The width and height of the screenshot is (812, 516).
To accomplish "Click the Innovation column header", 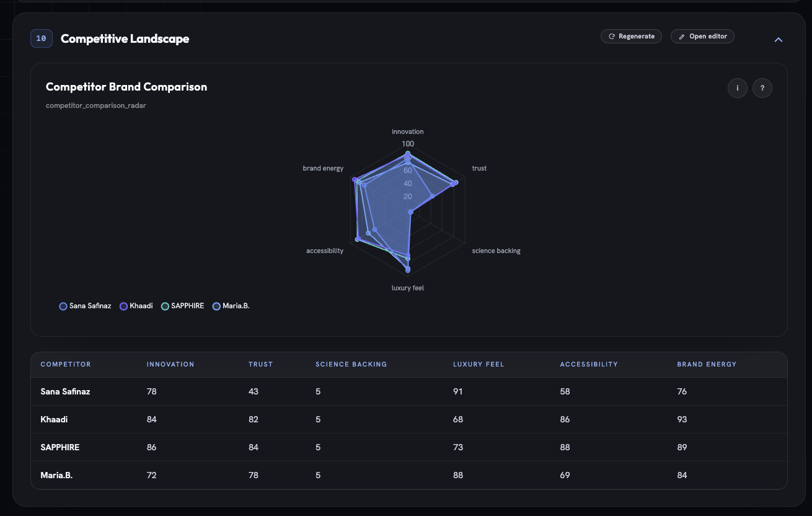I will point(170,365).
